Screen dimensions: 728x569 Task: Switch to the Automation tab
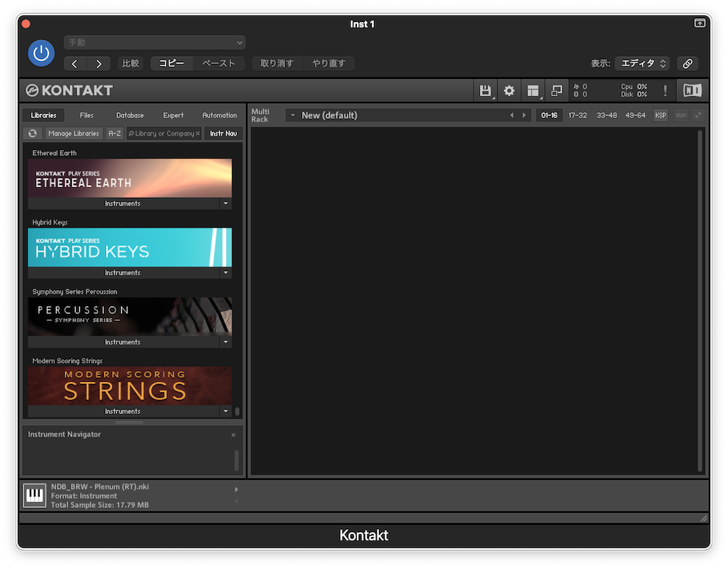point(220,115)
